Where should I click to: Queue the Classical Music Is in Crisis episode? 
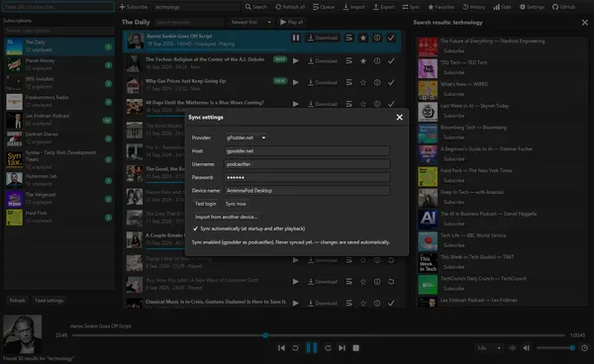coord(348,304)
